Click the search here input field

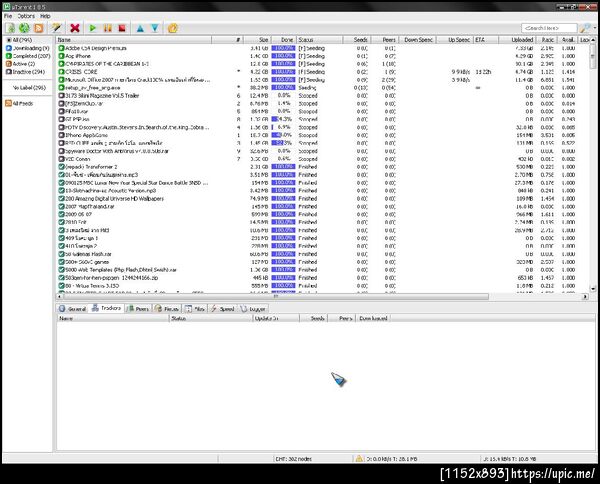(x=549, y=28)
